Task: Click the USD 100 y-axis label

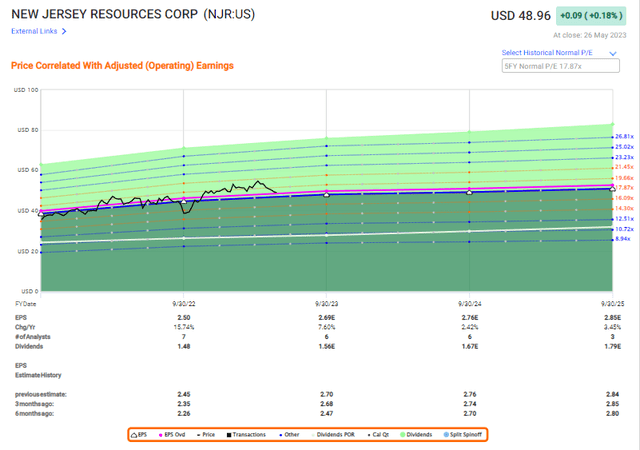Action: pyautogui.click(x=26, y=90)
